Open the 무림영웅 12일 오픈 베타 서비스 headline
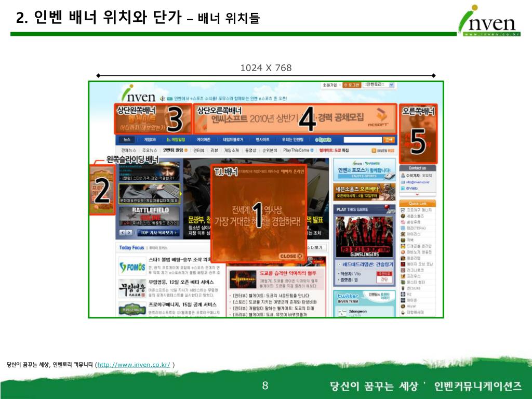This screenshot has width=532, height=399. coord(181,282)
